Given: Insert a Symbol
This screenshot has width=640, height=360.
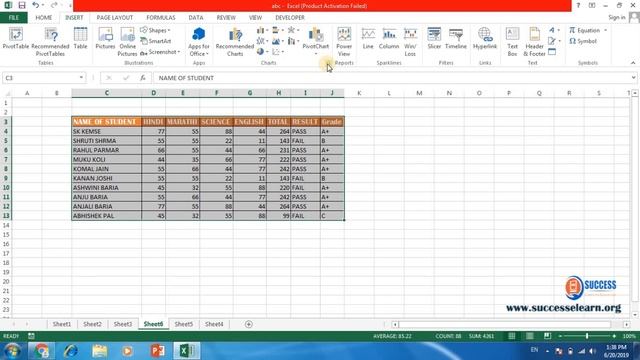Looking at the screenshot, I should pos(583,41).
